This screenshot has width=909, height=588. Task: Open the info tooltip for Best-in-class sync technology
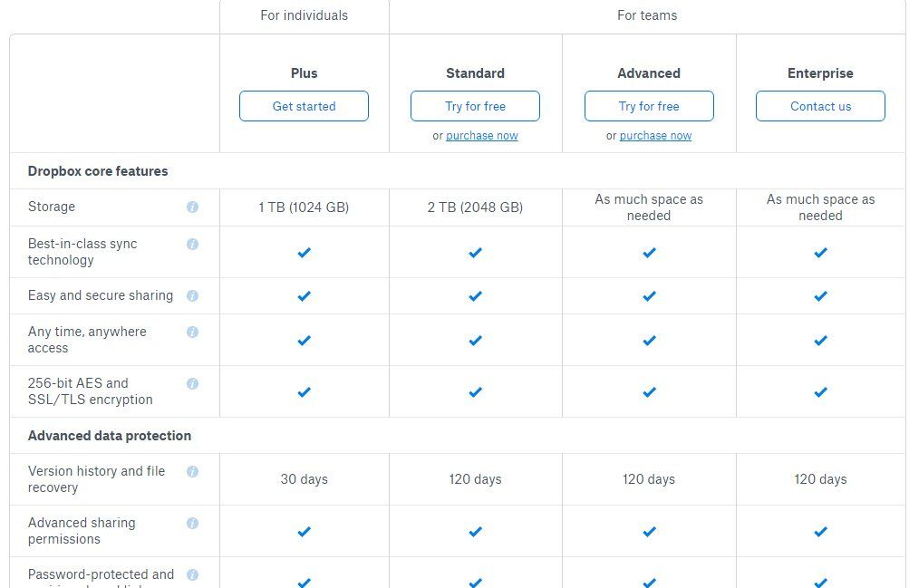192,244
